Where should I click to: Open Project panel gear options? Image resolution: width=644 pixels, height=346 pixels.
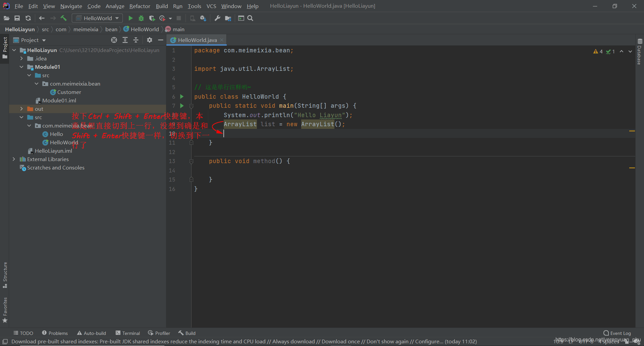[x=150, y=40]
